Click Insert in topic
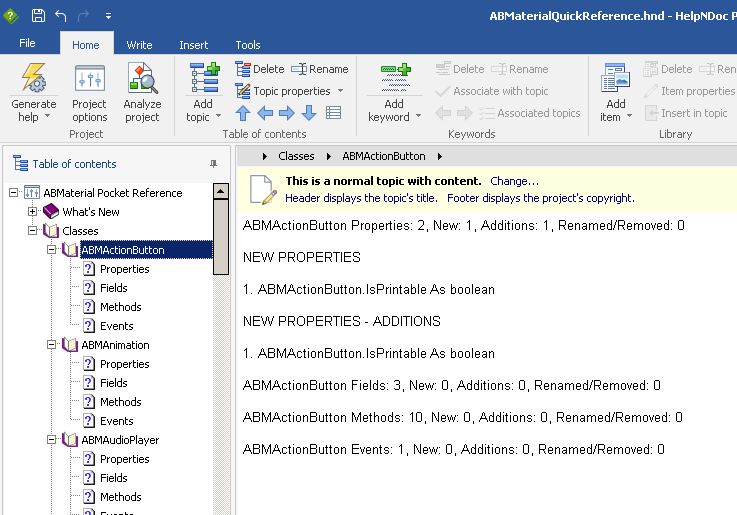Image resolution: width=737 pixels, height=515 pixels. click(686, 113)
